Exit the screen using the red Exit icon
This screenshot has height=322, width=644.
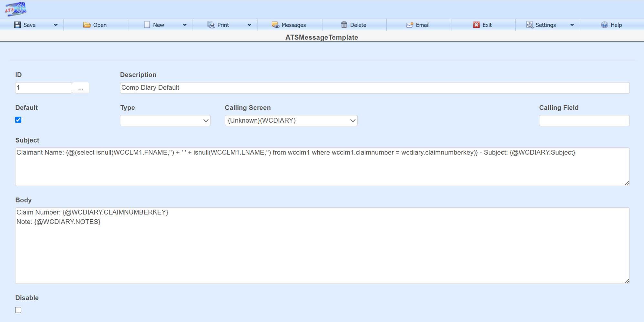(477, 25)
